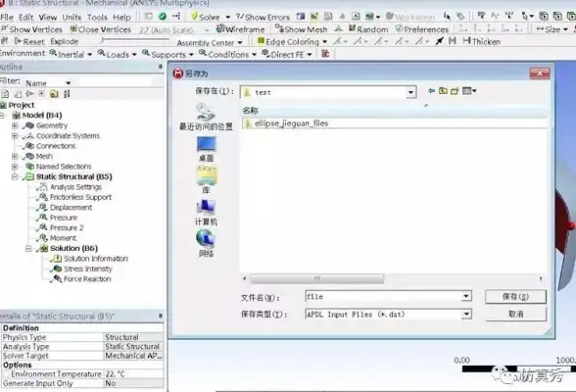Click the Solve lightning icon
The height and width of the screenshot is (392, 576).
(x=195, y=17)
